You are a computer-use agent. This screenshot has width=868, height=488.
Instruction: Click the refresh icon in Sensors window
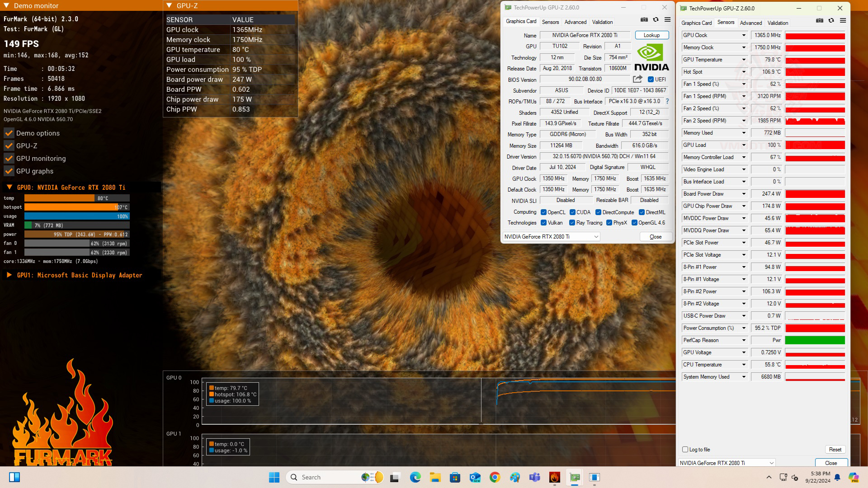tap(831, 21)
